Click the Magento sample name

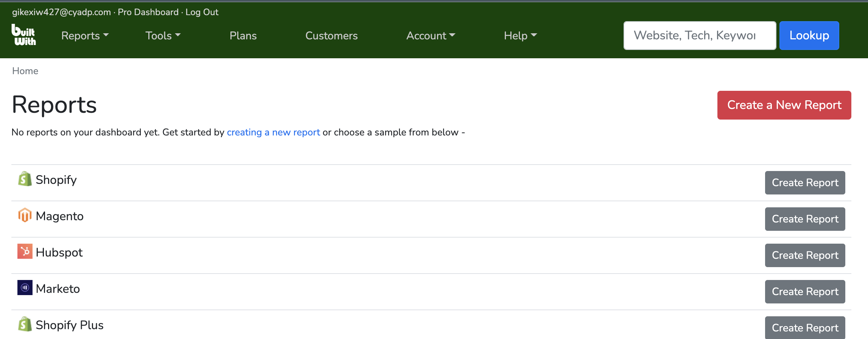(x=60, y=216)
